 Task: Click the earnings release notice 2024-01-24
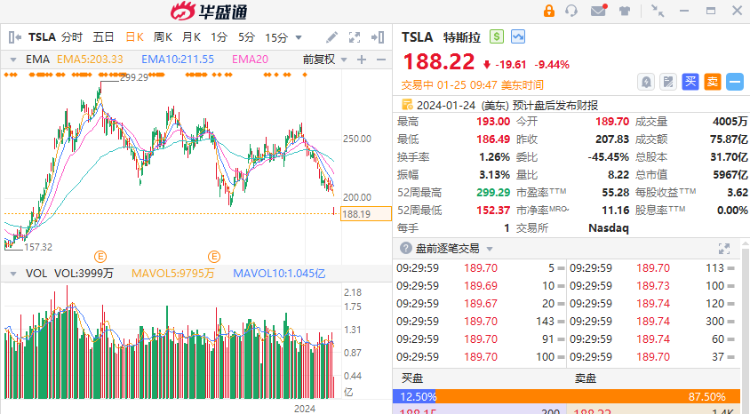[x=507, y=105]
